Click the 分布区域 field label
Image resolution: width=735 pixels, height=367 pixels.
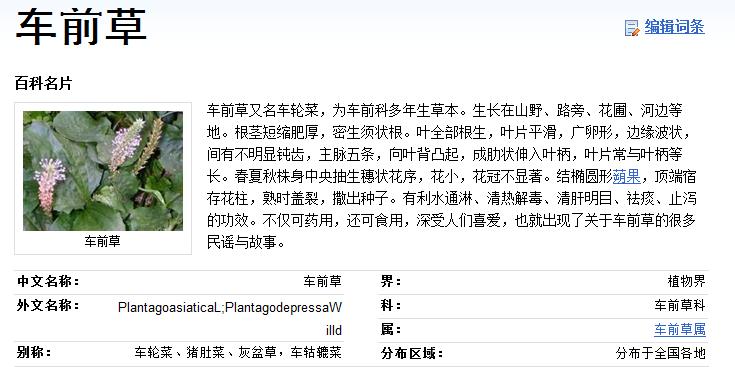coord(412,353)
